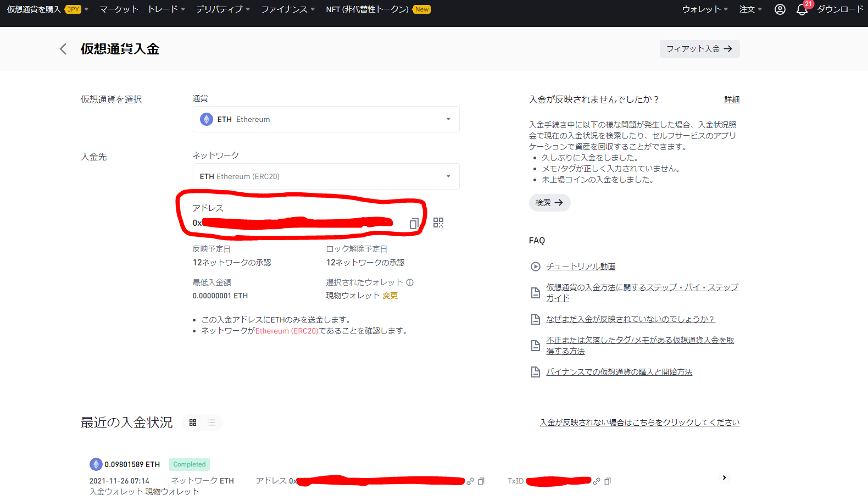Expand the ウォレット menu

click(705, 9)
